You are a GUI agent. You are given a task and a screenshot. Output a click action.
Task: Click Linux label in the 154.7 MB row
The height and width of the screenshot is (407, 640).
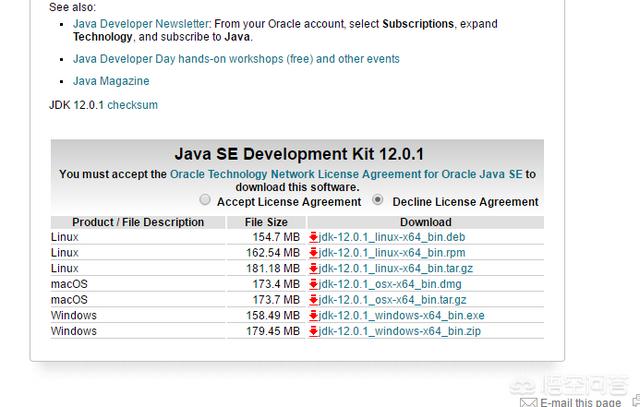64,237
